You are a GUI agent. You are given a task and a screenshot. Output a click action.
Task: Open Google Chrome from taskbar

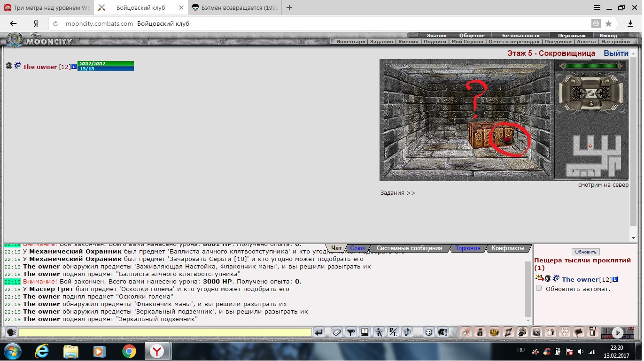click(129, 351)
